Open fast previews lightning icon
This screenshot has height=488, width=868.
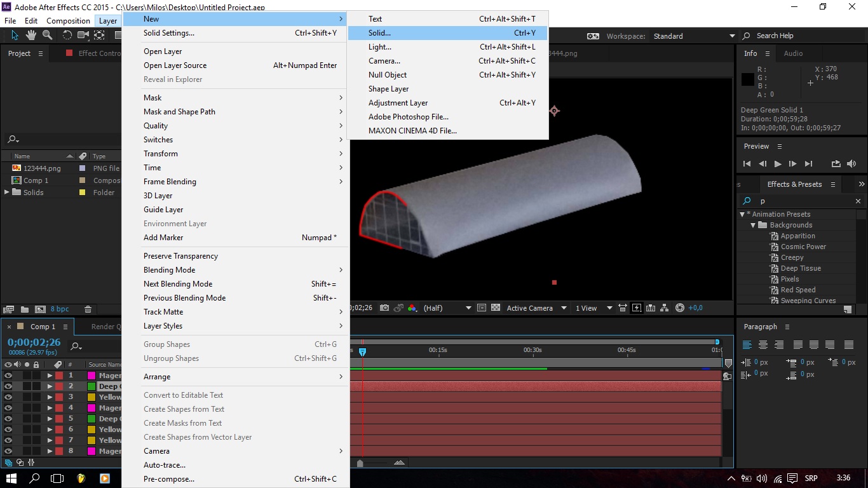point(637,308)
